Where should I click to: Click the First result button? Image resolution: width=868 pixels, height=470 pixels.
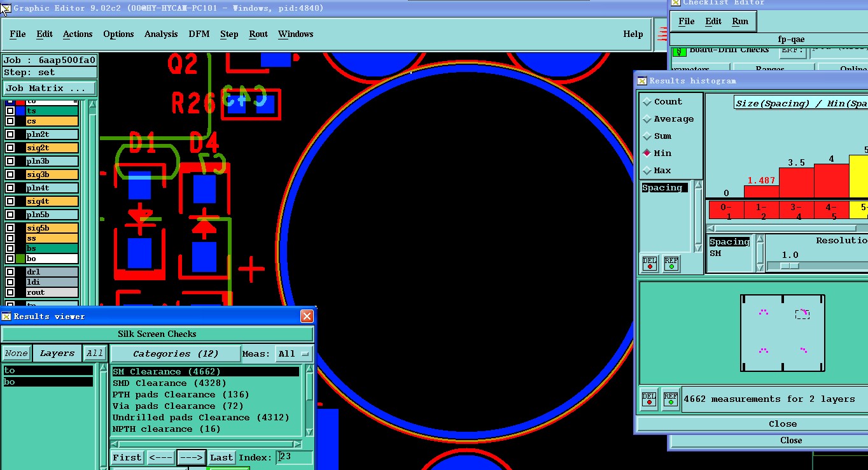(x=127, y=457)
